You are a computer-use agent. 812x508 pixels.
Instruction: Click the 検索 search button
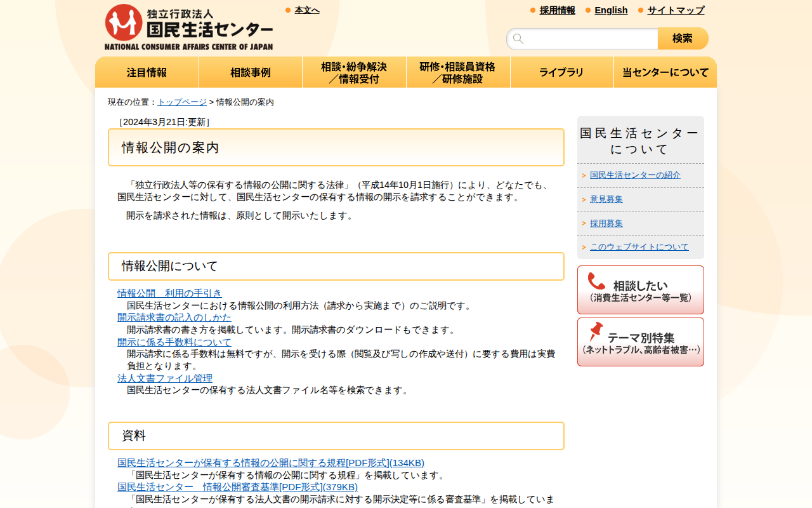683,39
